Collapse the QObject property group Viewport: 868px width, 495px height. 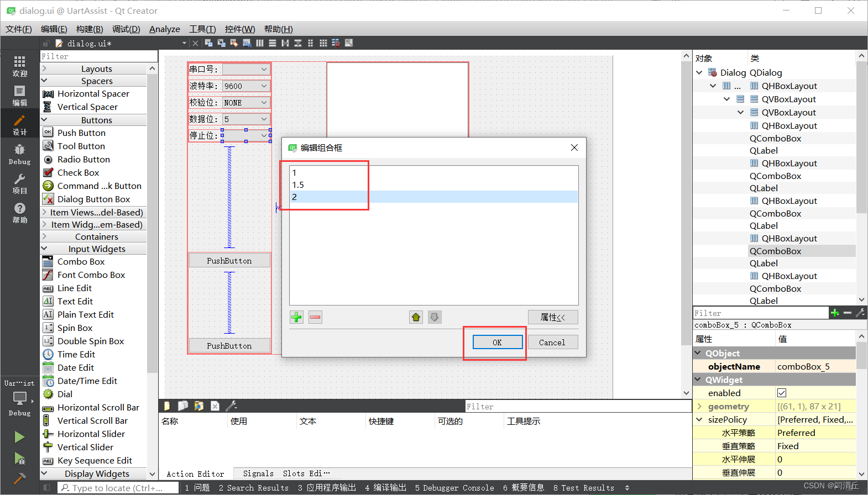click(x=698, y=353)
